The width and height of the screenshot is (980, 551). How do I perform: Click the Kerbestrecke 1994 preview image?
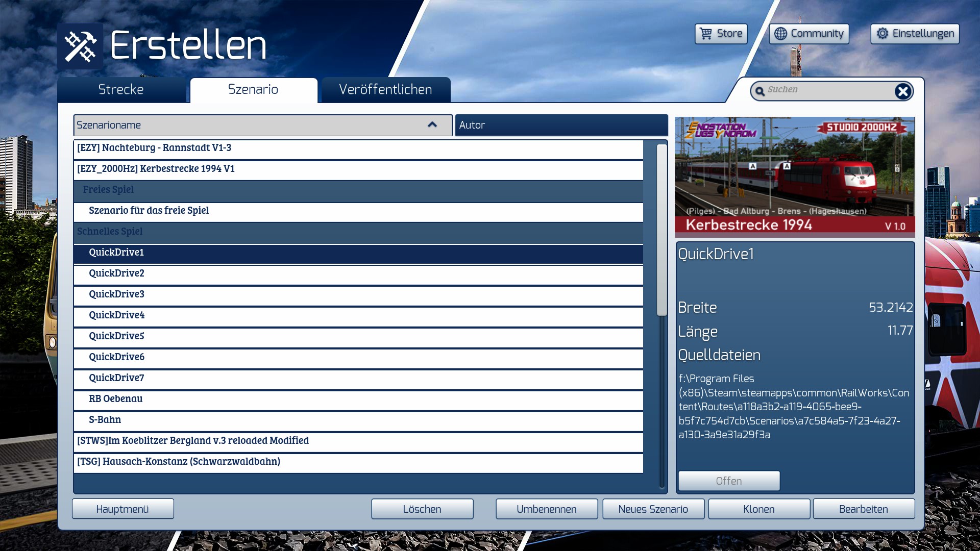794,177
